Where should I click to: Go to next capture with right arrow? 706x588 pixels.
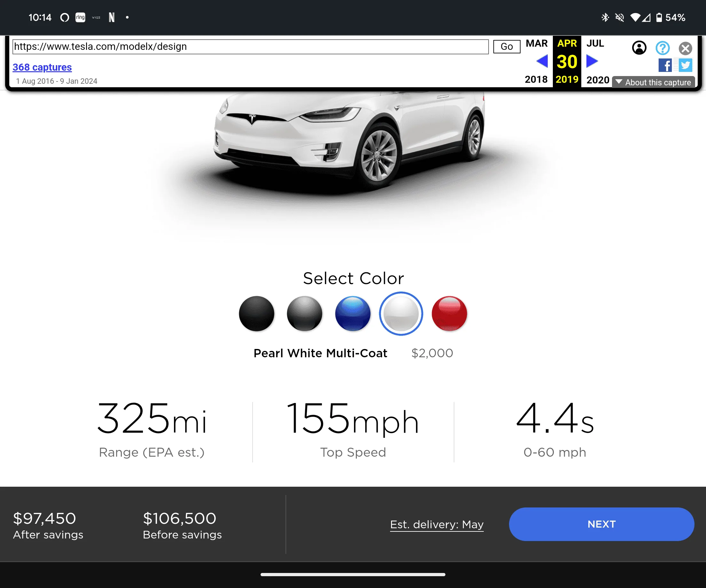[592, 61]
